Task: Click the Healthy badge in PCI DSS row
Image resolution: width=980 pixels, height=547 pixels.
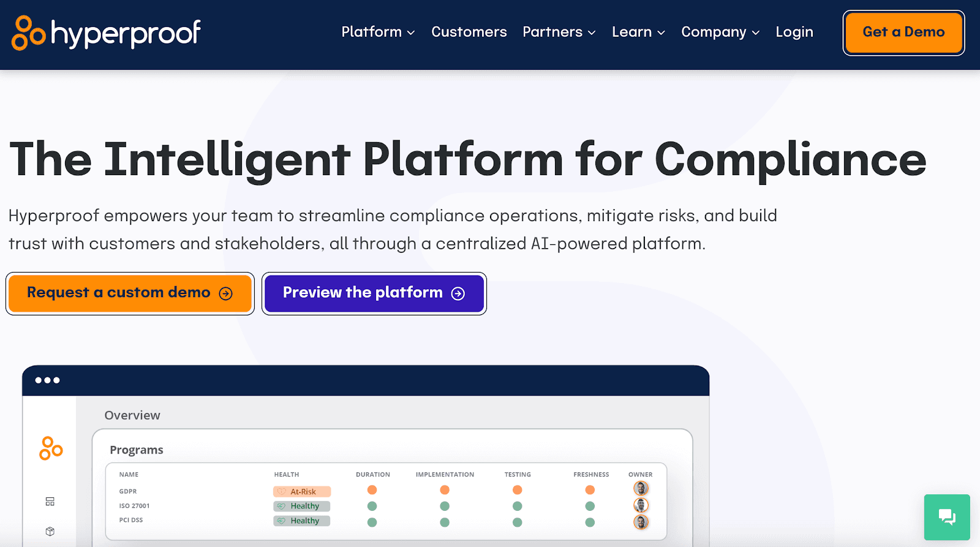Action: 302,521
